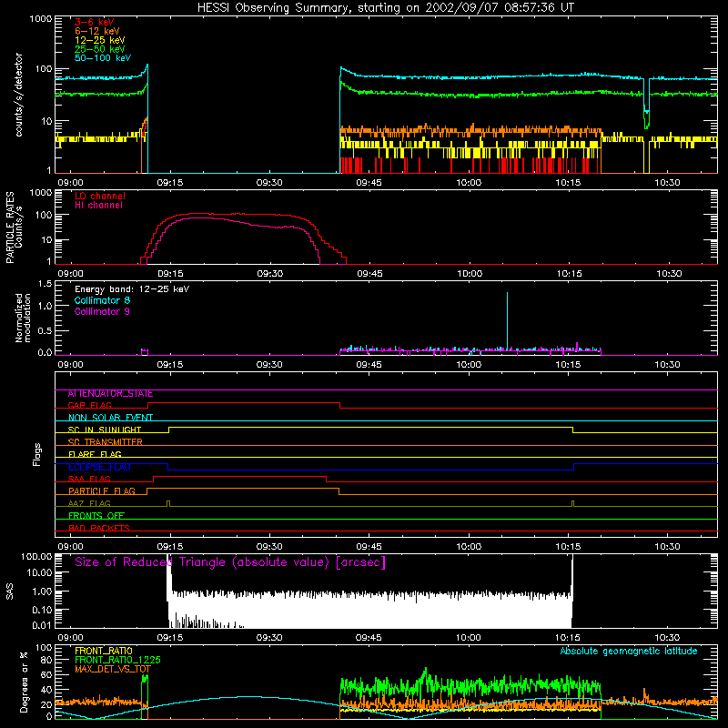
Task: Click the GAP_FLAG label
Action: (89, 405)
